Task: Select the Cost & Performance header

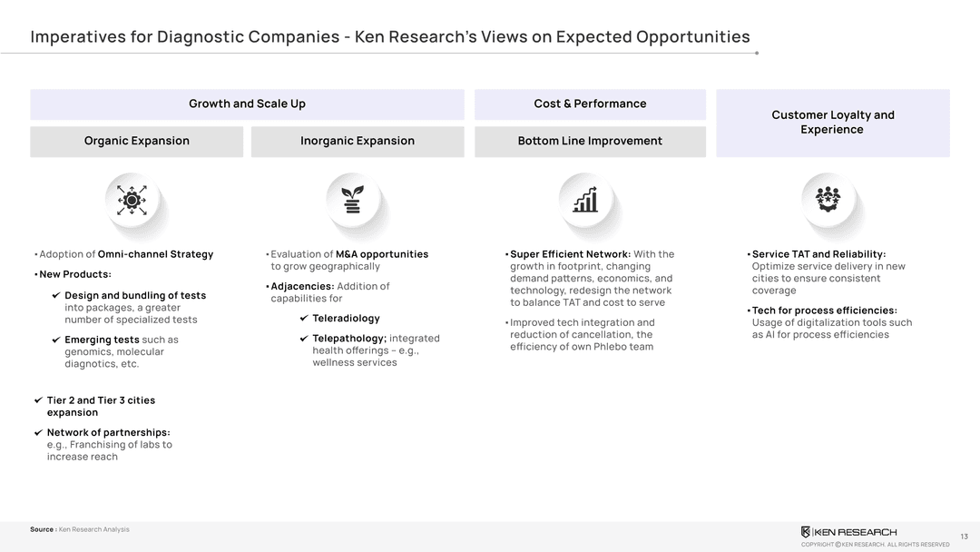Action: pos(590,104)
